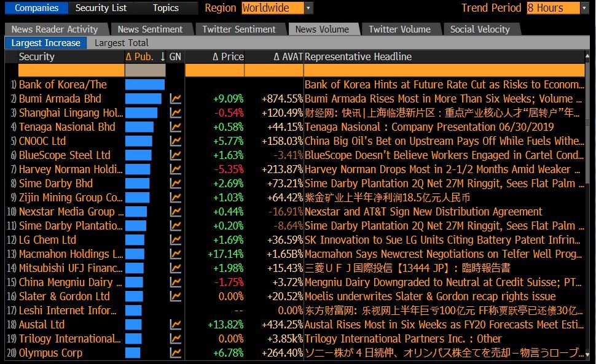Click the -5.35% price change for Harvey Norman

click(x=229, y=169)
